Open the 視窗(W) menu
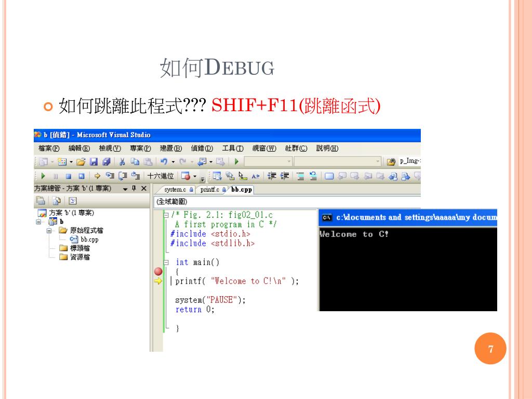Image resolution: width=532 pixels, height=399 pixels. pos(264,148)
